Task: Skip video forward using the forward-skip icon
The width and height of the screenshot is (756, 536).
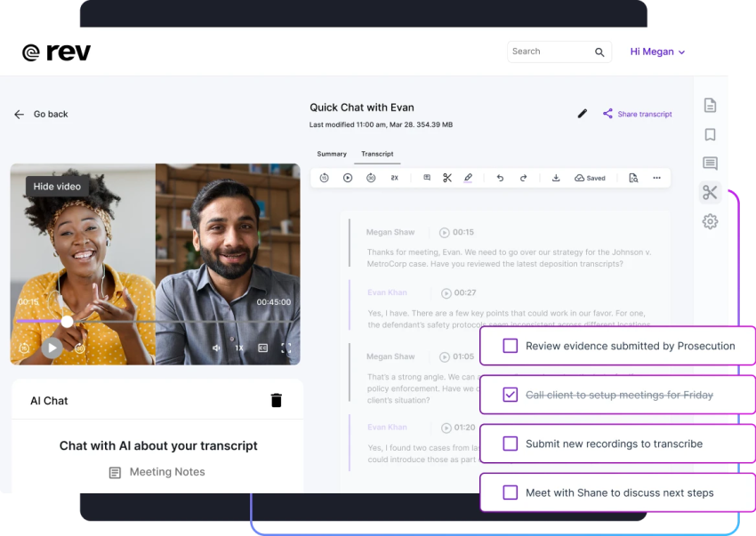Action: pyautogui.click(x=79, y=348)
